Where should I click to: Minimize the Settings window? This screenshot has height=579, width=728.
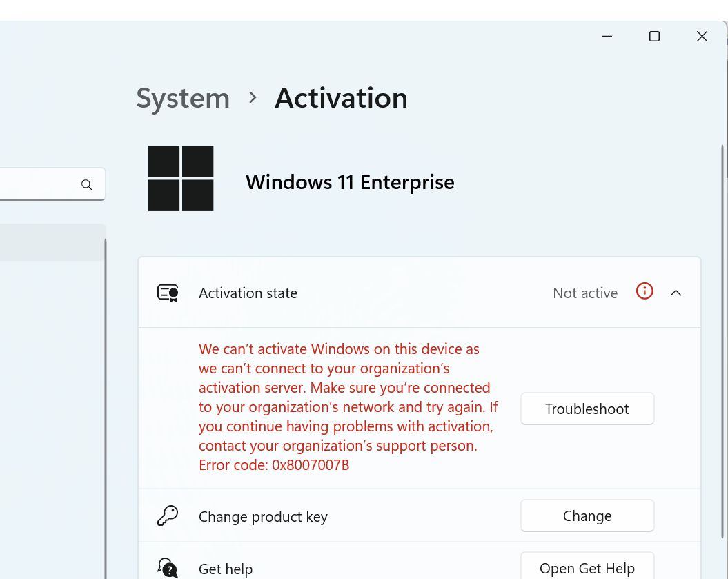pos(607,36)
